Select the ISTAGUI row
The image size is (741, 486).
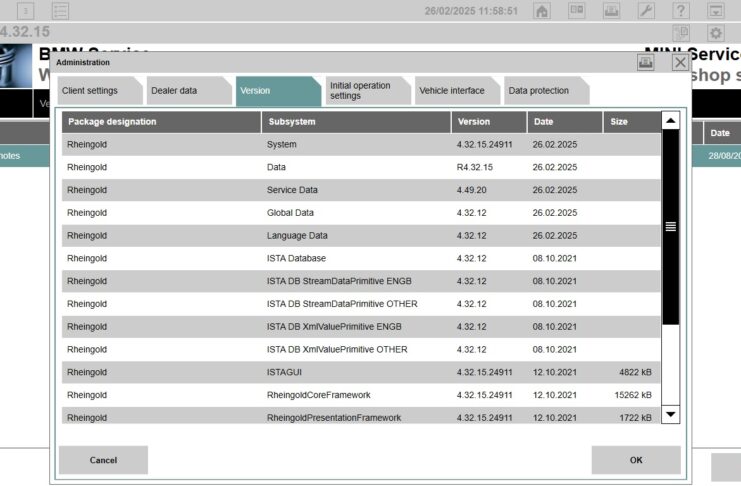pos(361,372)
